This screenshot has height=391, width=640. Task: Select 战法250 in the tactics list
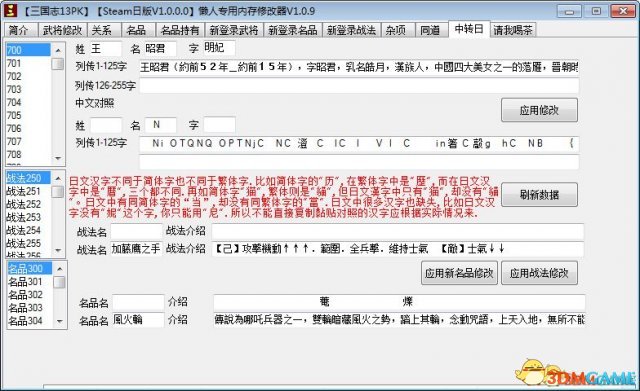pos(28,178)
